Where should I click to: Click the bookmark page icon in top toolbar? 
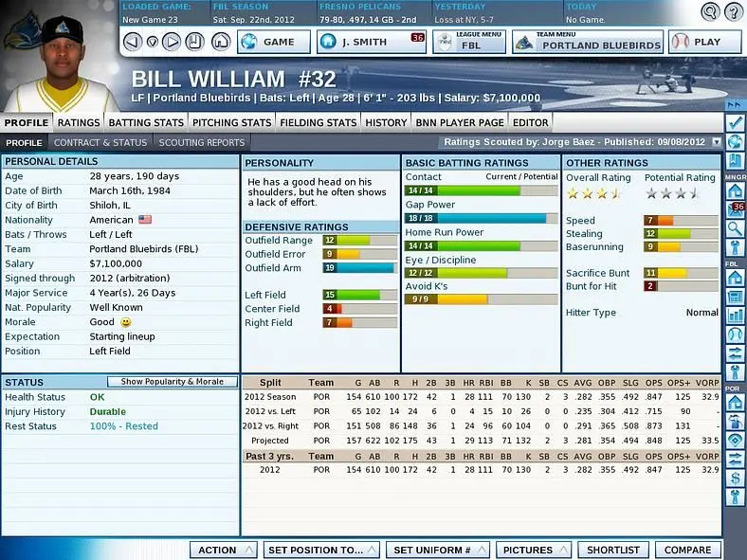[x=194, y=42]
